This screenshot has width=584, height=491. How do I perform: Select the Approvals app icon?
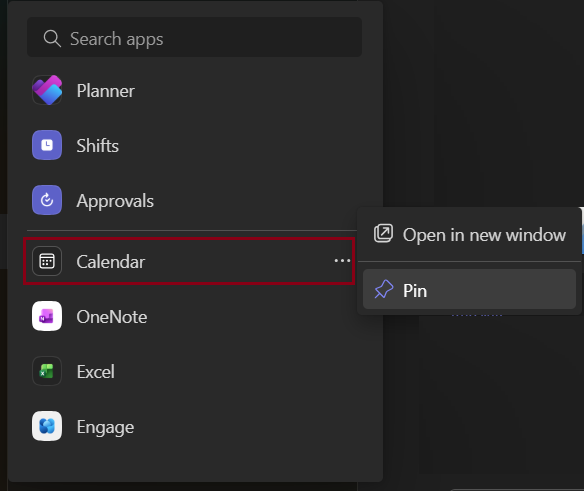pyautogui.click(x=47, y=200)
